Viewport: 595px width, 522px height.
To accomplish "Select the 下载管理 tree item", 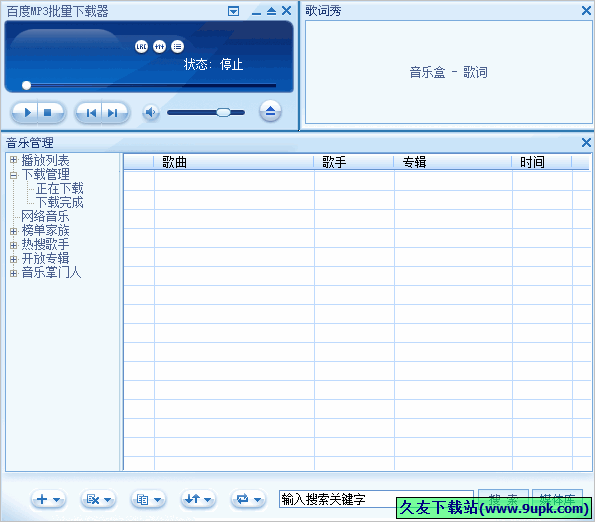I will [46, 175].
